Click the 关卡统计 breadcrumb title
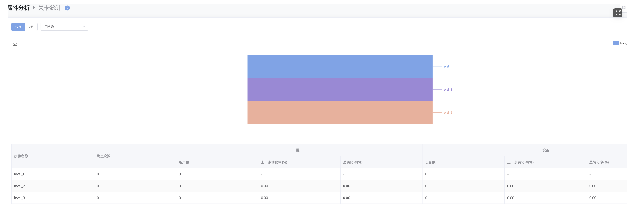The image size is (644, 216). pyautogui.click(x=50, y=8)
